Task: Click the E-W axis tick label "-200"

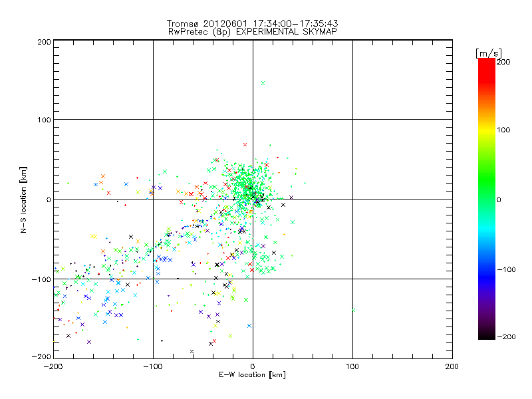Action: coord(53,367)
